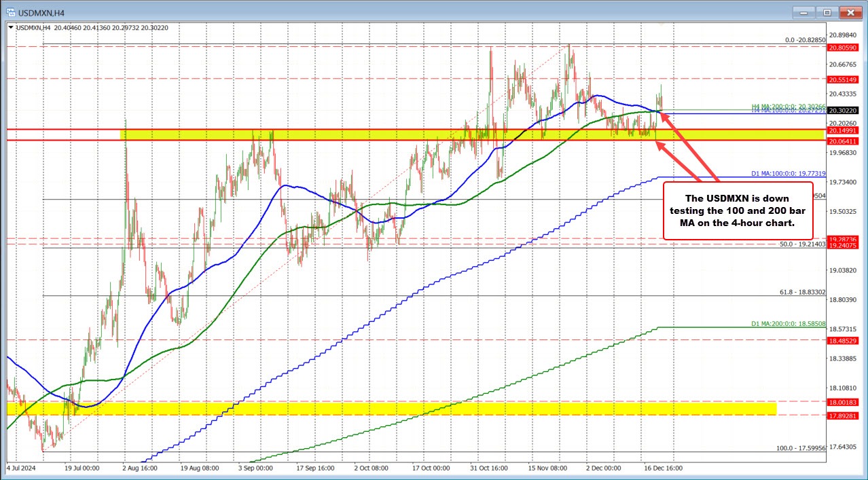Click the current price label 20.30220
Image resolution: width=868 pixels, height=480 pixels.
coord(844,110)
